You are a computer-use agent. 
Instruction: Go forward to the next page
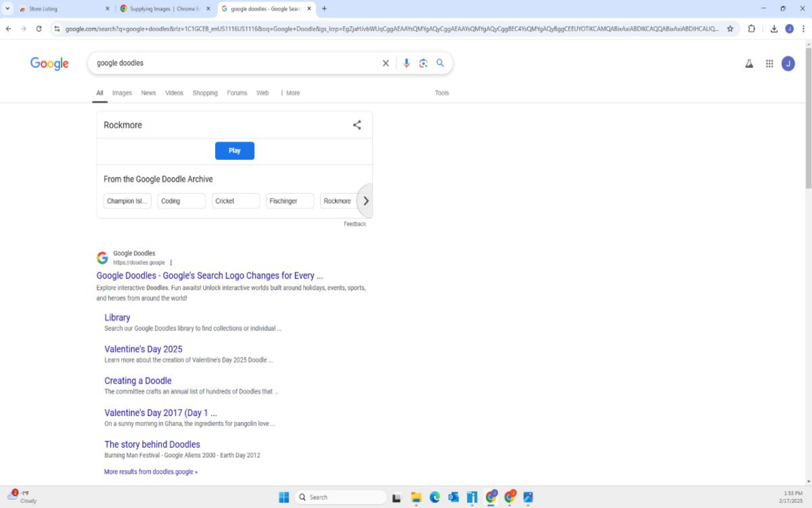pyautogui.click(x=23, y=29)
